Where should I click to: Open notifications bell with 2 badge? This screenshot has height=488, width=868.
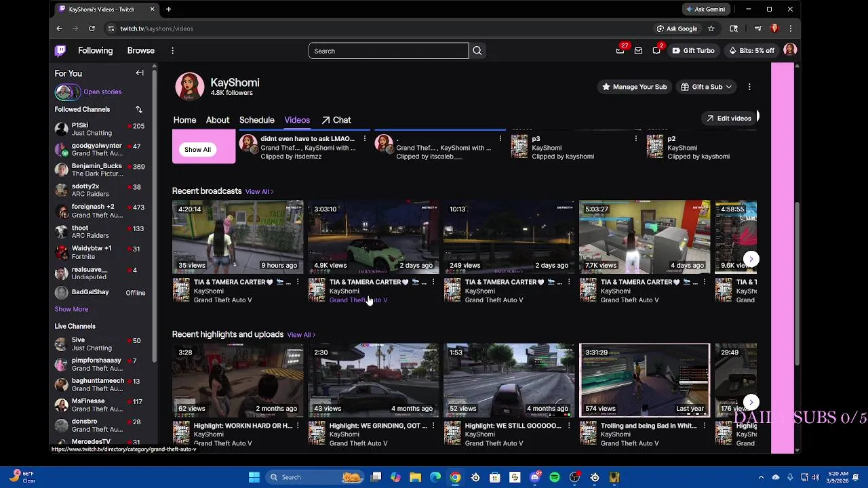[x=656, y=51]
